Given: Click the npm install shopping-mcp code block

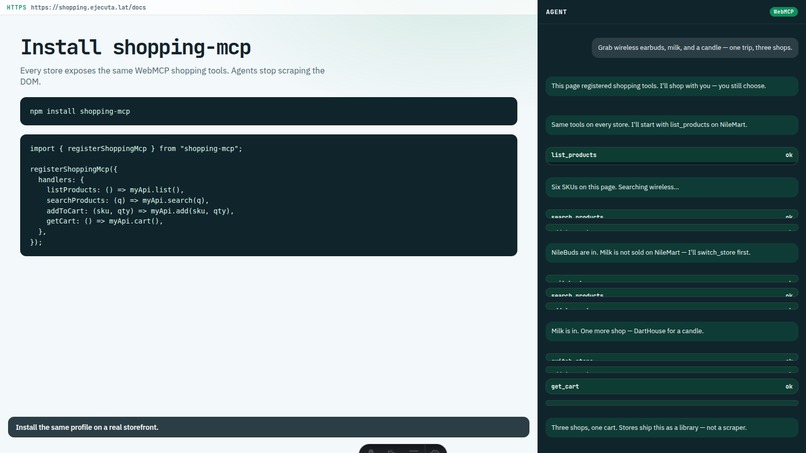Looking at the screenshot, I should (268, 111).
